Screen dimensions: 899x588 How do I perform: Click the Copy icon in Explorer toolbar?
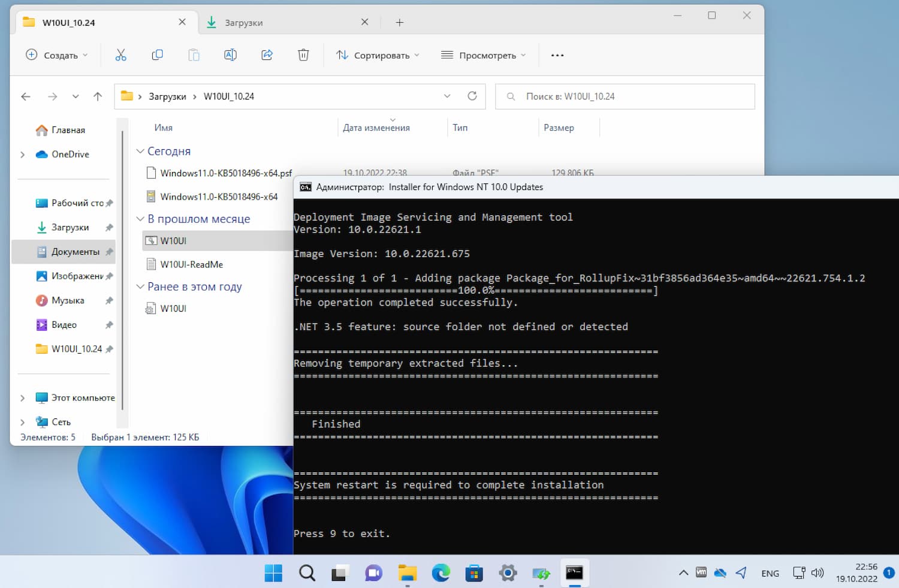coord(158,55)
